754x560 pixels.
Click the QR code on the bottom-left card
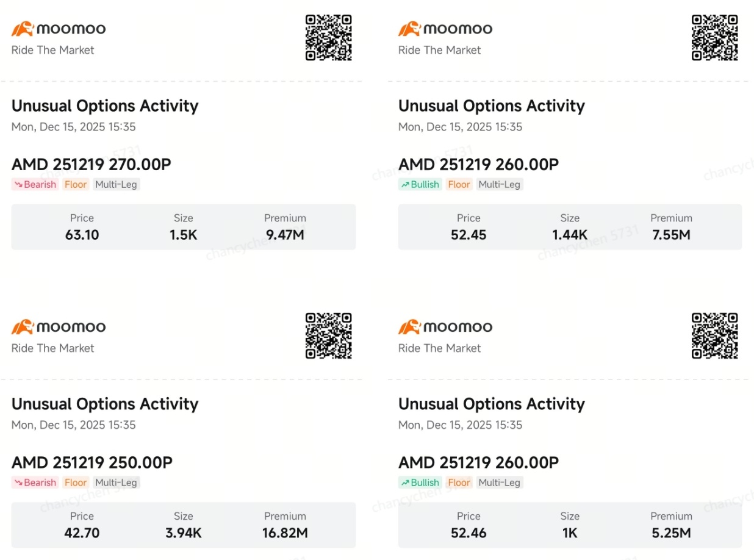pyautogui.click(x=329, y=336)
